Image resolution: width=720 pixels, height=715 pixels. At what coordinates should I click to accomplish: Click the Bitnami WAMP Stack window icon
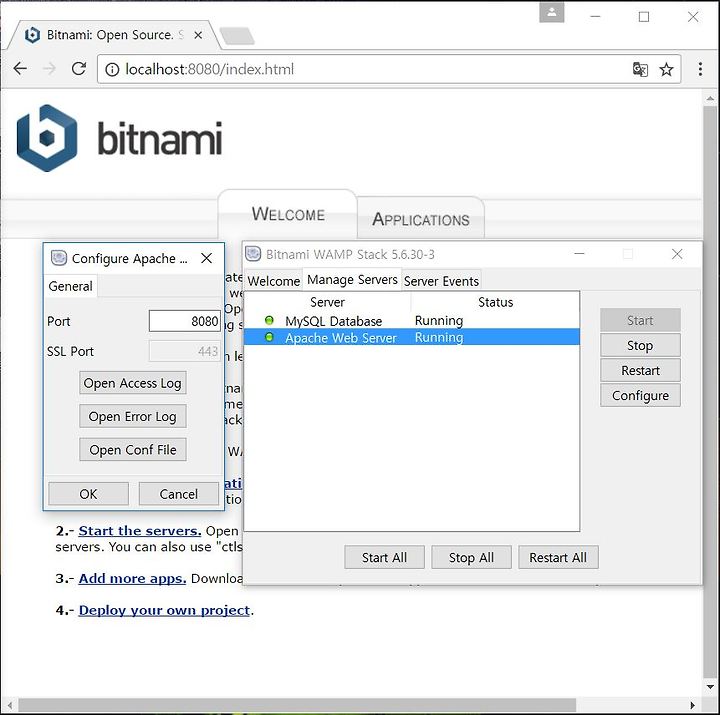[253, 253]
